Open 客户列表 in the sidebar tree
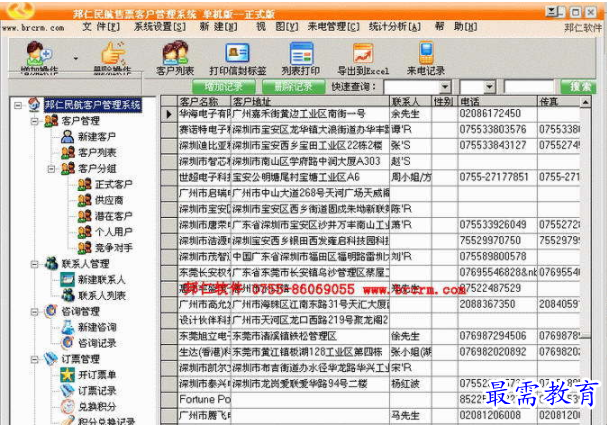The image size is (607, 425). point(97,153)
